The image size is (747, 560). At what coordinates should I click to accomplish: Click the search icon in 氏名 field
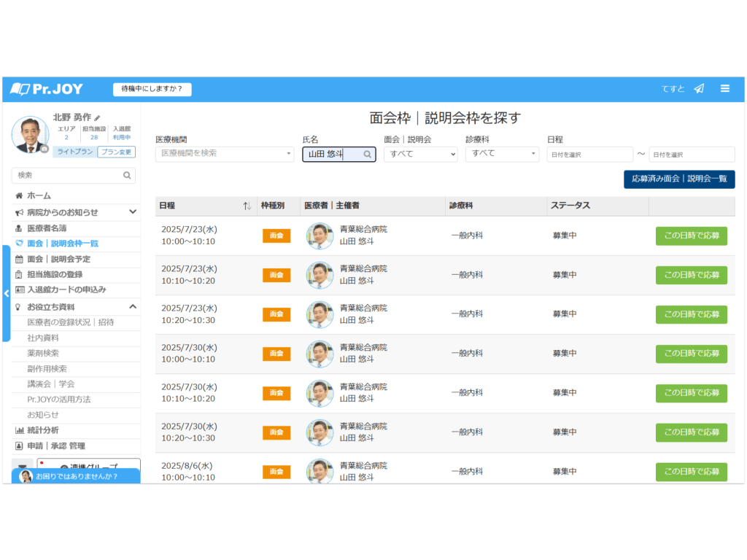click(368, 155)
